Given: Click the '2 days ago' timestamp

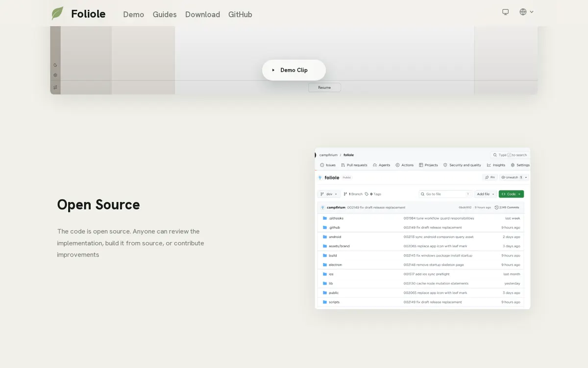Looking at the screenshot, I should pyautogui.click(x=512, y=237).
